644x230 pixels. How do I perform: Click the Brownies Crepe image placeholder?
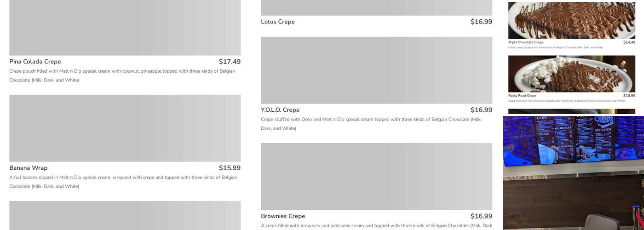click(x=376, y=177)
